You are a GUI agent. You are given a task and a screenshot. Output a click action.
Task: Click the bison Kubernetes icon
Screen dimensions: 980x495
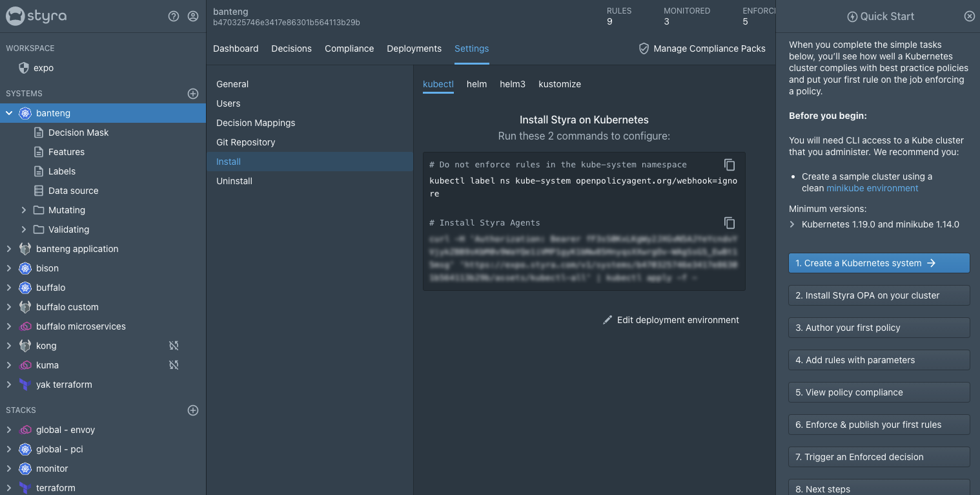tap(25, 268)
